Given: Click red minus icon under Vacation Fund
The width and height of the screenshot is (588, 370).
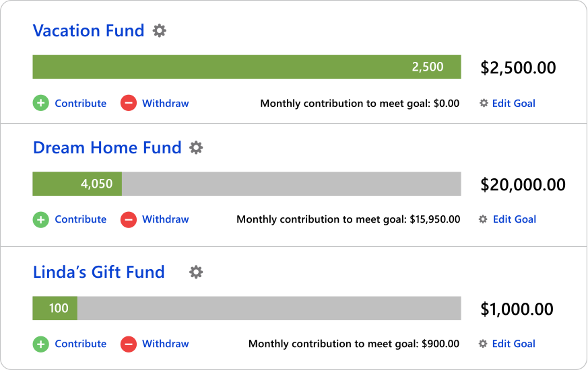Looking at the screenshot, I should coord(128,103).
